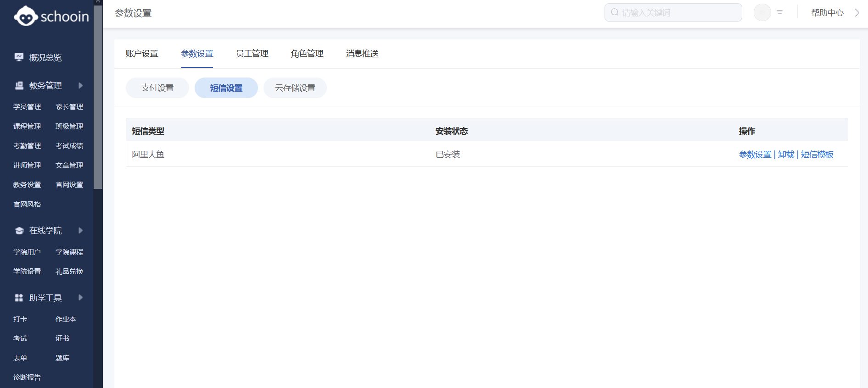Open 诊断报告 in the sidebar
The width and height of the screenshot is (868, 388).
[x=27, y=377]
